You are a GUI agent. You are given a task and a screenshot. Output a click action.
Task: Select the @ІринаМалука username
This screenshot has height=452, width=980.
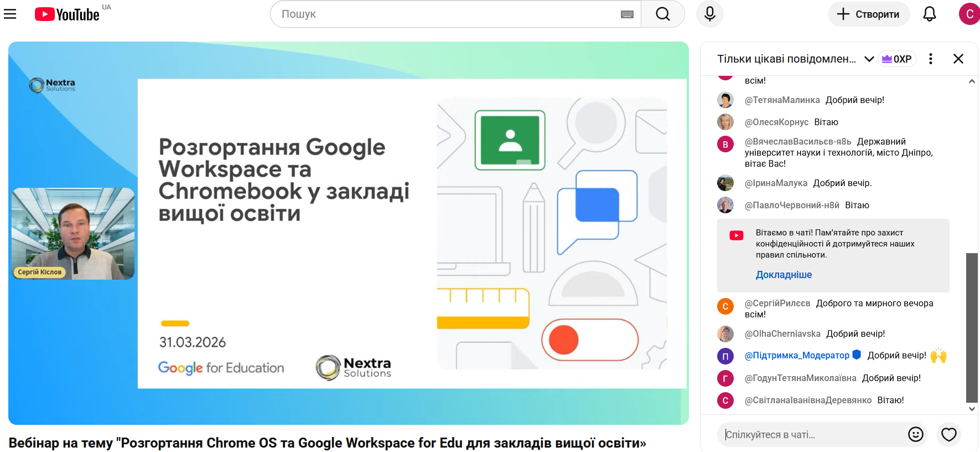[x=776, y=183]
